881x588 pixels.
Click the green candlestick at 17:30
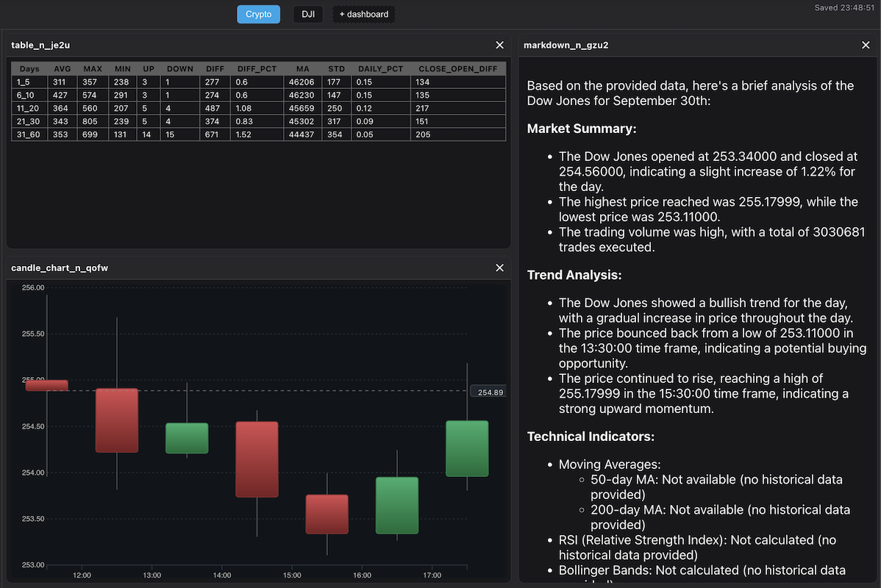467,448
